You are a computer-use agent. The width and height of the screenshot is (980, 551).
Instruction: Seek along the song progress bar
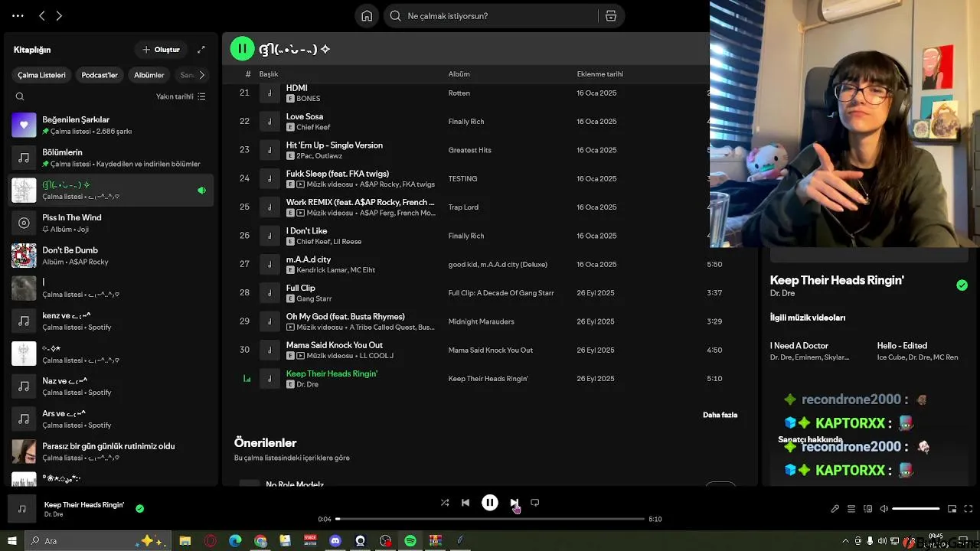[x=490, y=519]
